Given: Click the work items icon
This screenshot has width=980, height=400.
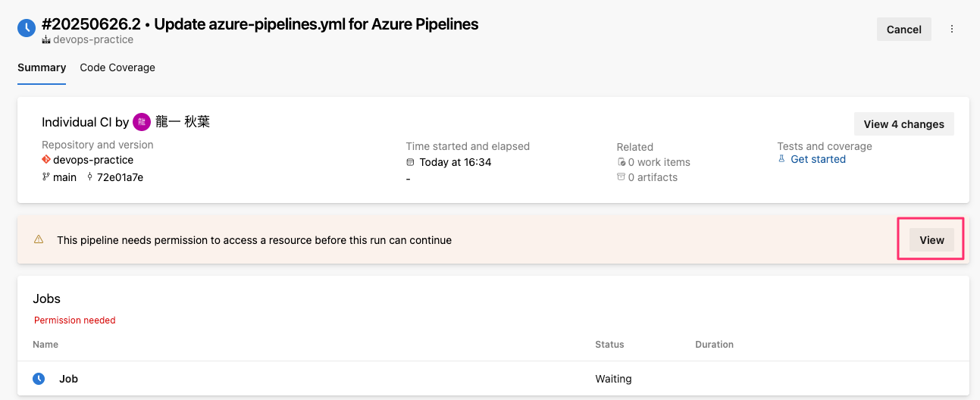Looking at the screenshot, I should 622,162.
